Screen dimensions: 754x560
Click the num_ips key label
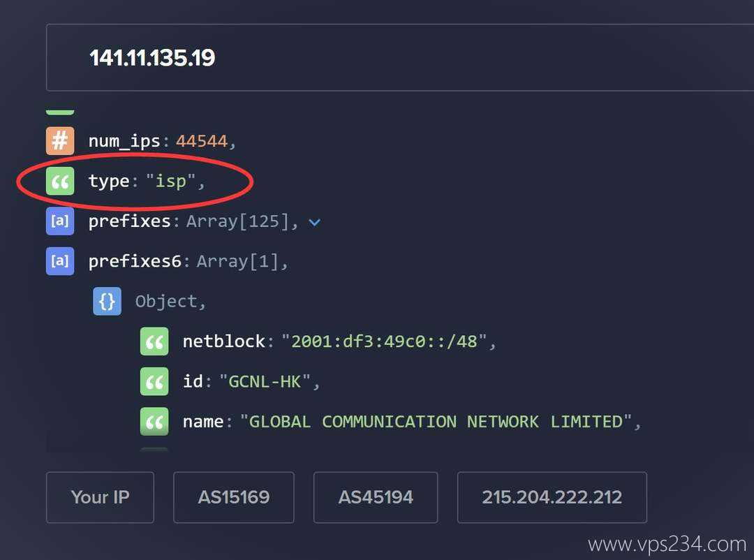point(124,142)
